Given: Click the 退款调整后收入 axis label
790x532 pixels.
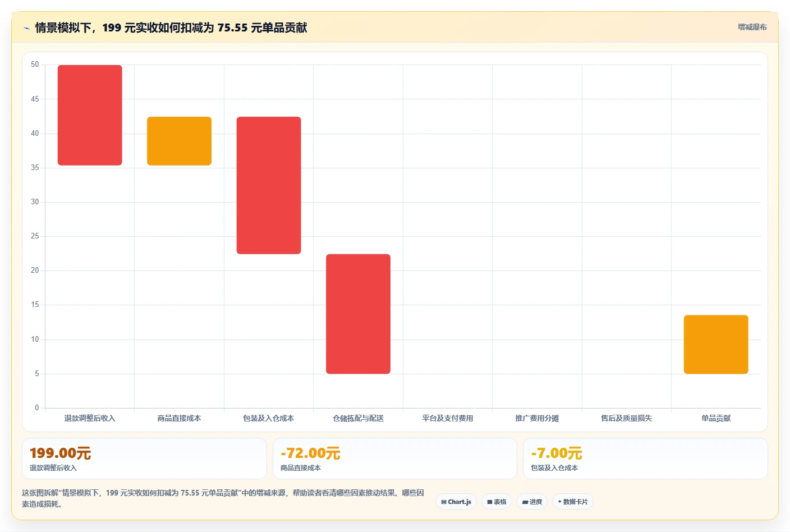Looking at the screenshot, I should click(90, 418).
